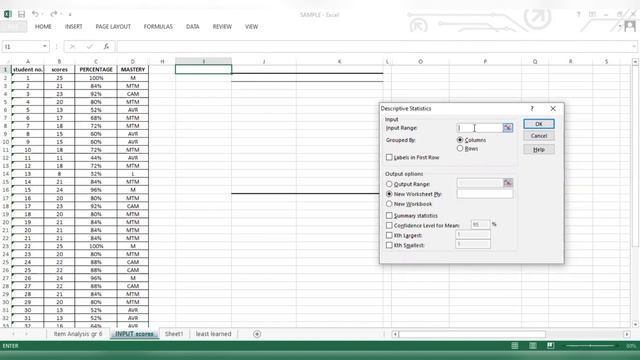The width and height of the screenshot is (640, 360).
Task: Select the Output Range radio button
Action: [x=389, y=184]
